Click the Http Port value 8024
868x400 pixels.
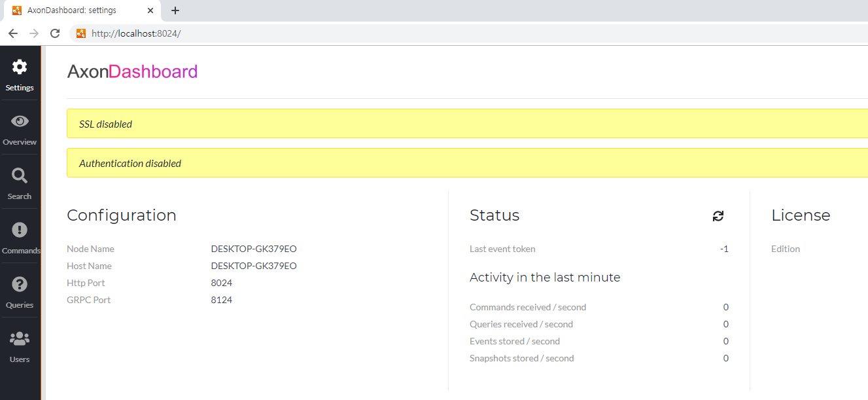pyautogui.click(x=222, y=283)
